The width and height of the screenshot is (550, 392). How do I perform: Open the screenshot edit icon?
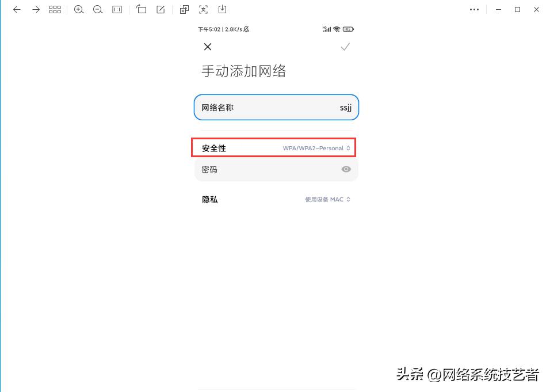pos(160,9)
